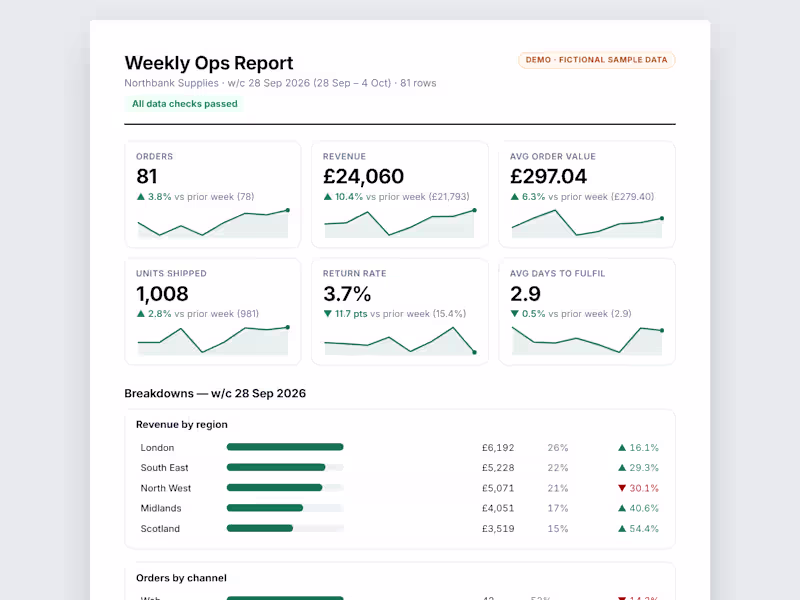
Task: Click the Orders value 81
Action: (x=146, y=177)
